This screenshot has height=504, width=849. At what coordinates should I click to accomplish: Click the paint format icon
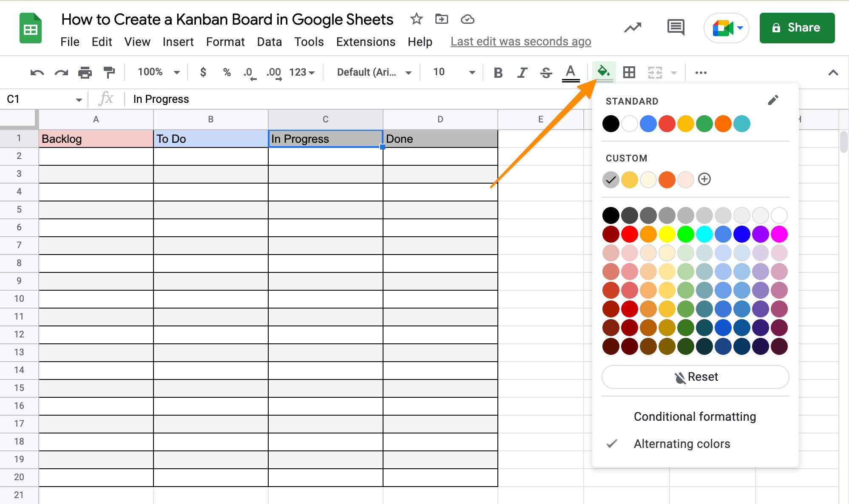click(109, 73)
